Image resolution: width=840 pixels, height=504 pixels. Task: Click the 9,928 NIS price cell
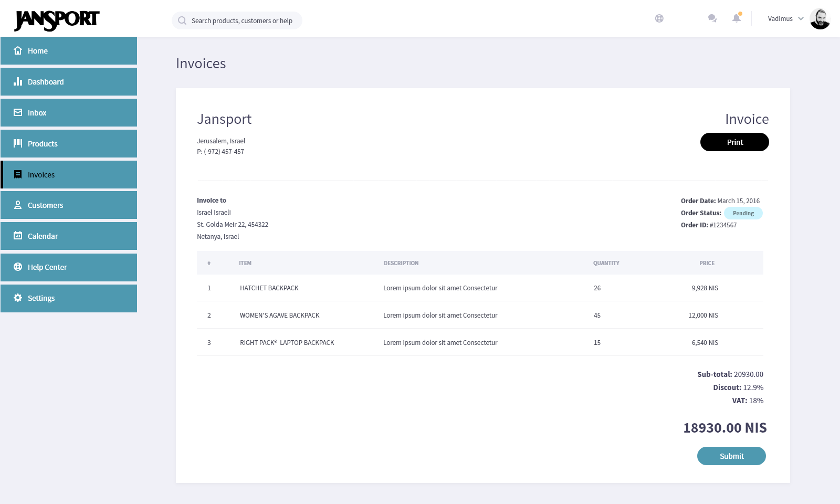coord(705,288)
